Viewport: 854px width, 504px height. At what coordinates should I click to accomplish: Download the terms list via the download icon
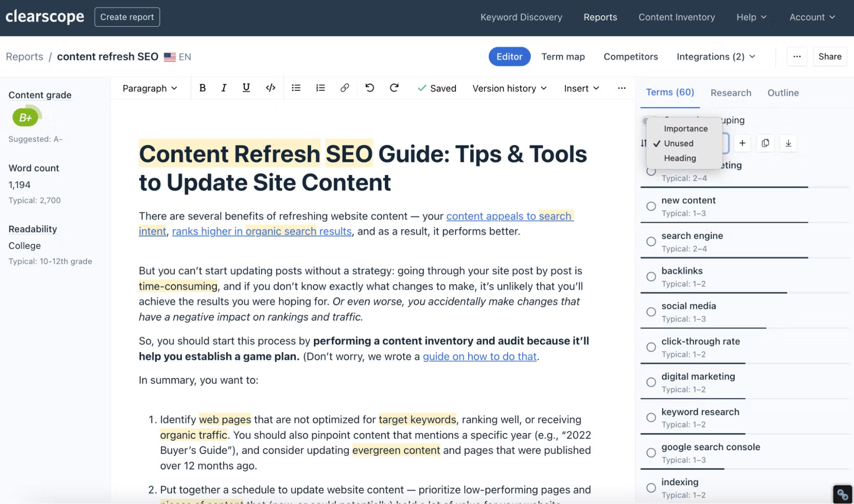788,144
